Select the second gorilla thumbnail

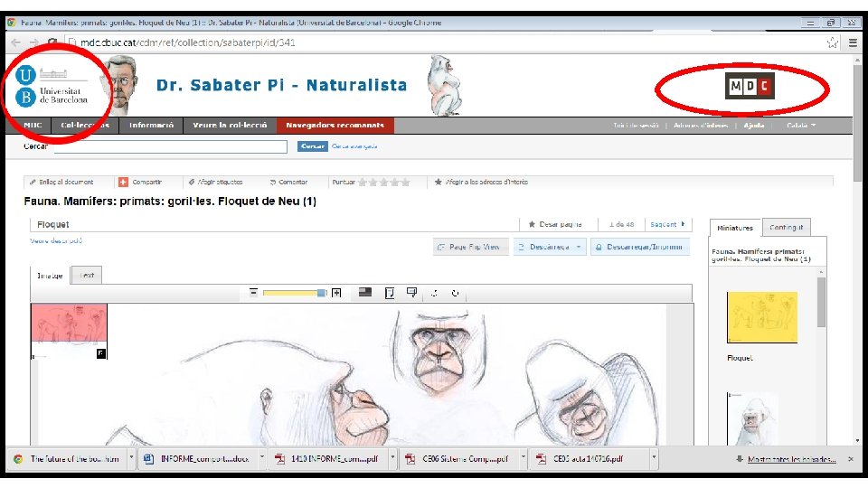(751, 418)
